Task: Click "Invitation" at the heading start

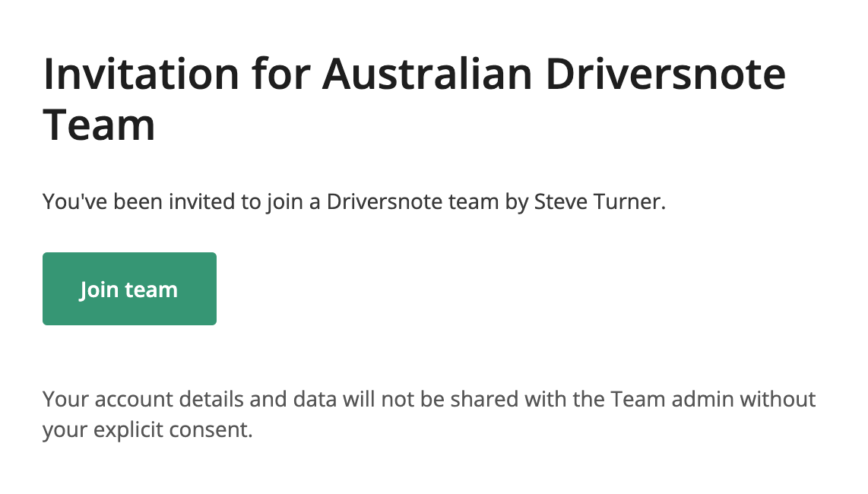Action: pos(141,74)
